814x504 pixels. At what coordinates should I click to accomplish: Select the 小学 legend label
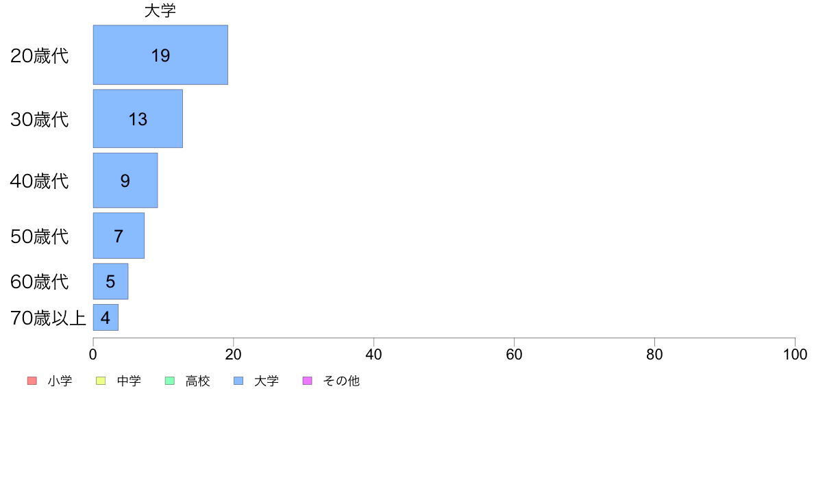click(x=60, y=381)
